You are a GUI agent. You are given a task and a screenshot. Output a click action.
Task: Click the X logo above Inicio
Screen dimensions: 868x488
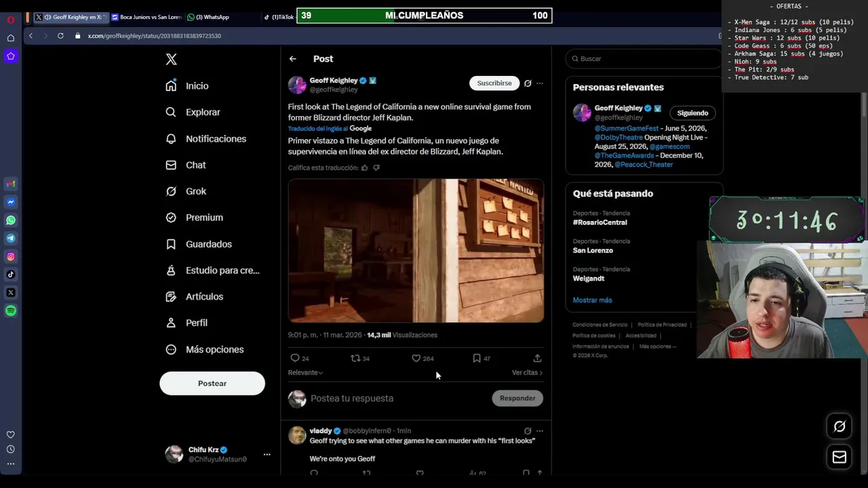point(172,59)
